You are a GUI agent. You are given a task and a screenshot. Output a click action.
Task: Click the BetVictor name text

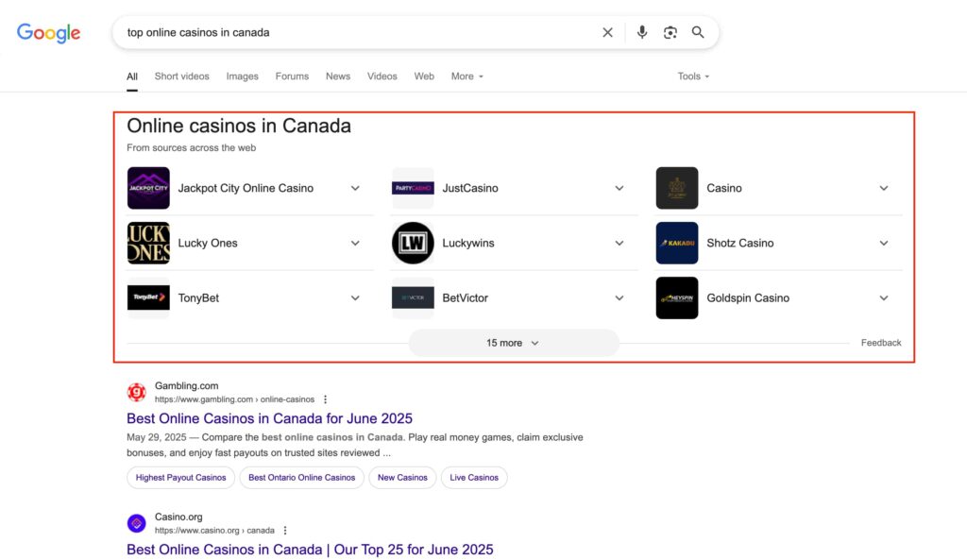465,297
